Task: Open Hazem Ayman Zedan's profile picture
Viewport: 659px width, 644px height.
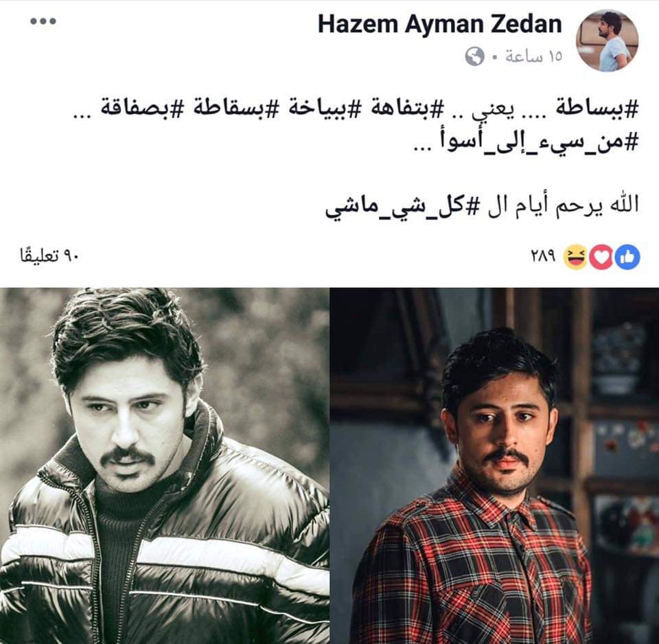Action: click(x=607, y=41)
